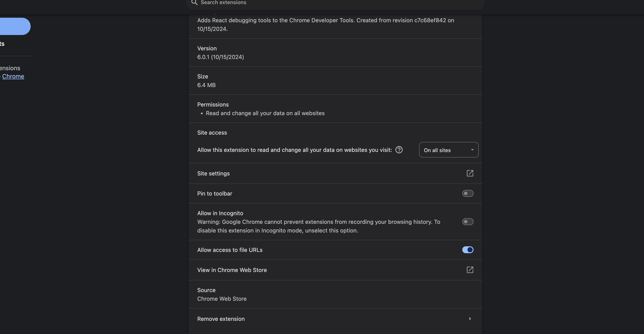Click the Chrome link in sidebar
The width and height of the screenshot is (644, 334).
click(13, 76)
